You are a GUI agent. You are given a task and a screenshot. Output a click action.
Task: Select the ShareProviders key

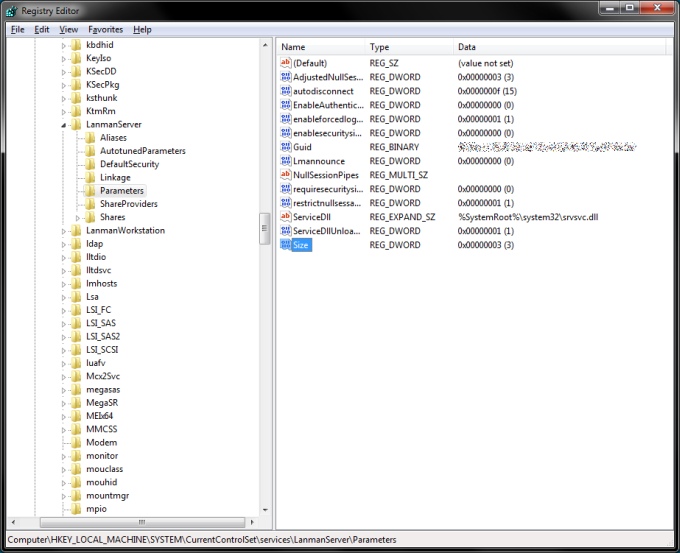pyautogui.click(x=129, y=204)
